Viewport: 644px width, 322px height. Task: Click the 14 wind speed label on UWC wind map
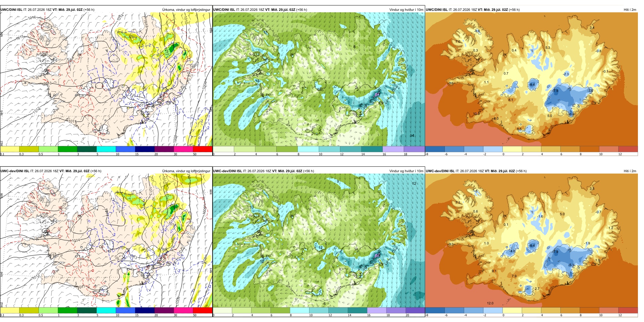pos(412,136)
